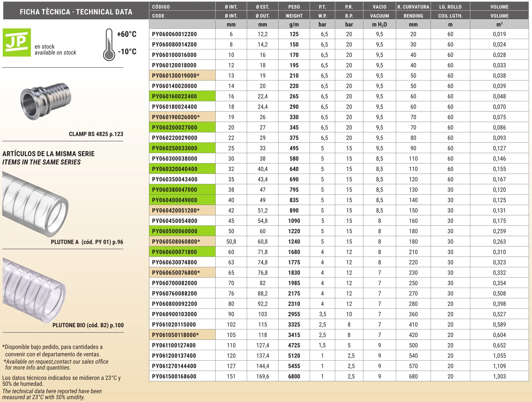This screenshot has width=532, height=402.
Task: Click the VACIO VACUUM column header
Action: pos(379,11)
